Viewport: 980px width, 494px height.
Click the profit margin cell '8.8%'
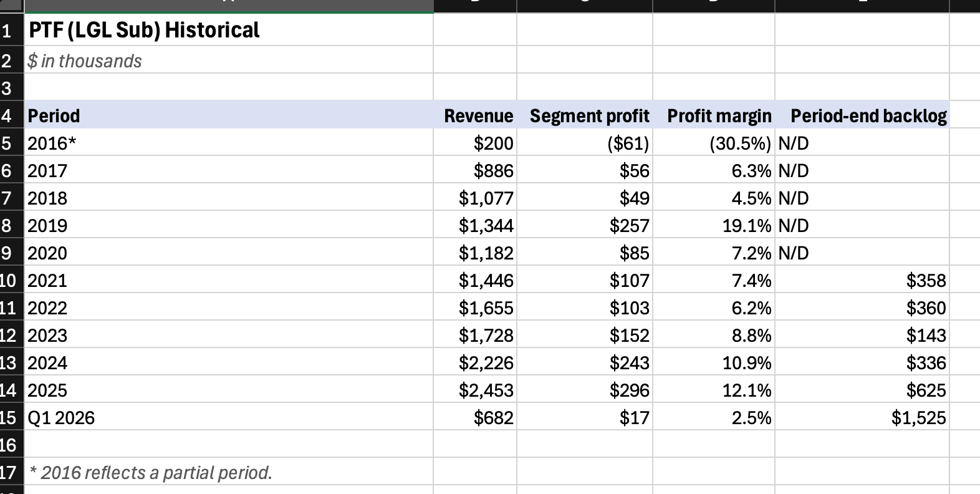click(x=714, y=335)
